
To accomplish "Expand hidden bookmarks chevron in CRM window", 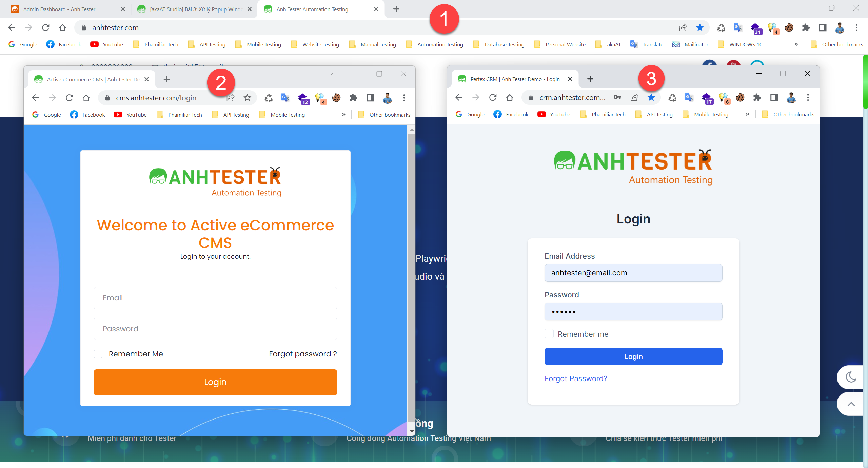I will coord(747,114).
